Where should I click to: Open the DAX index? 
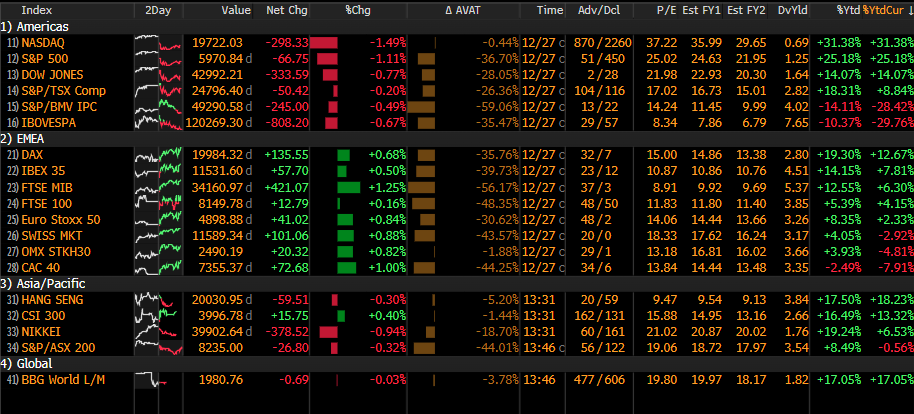pos(32,155)
